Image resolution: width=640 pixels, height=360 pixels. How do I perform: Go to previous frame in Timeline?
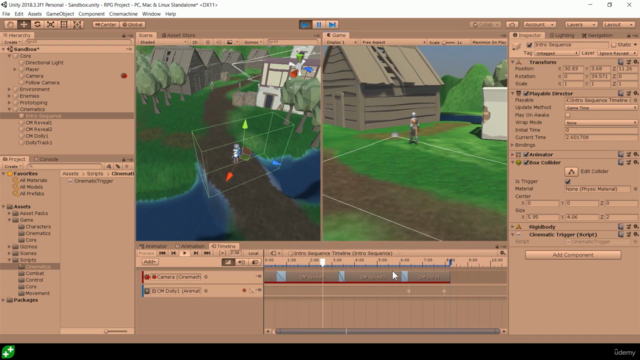coord(173,253)
